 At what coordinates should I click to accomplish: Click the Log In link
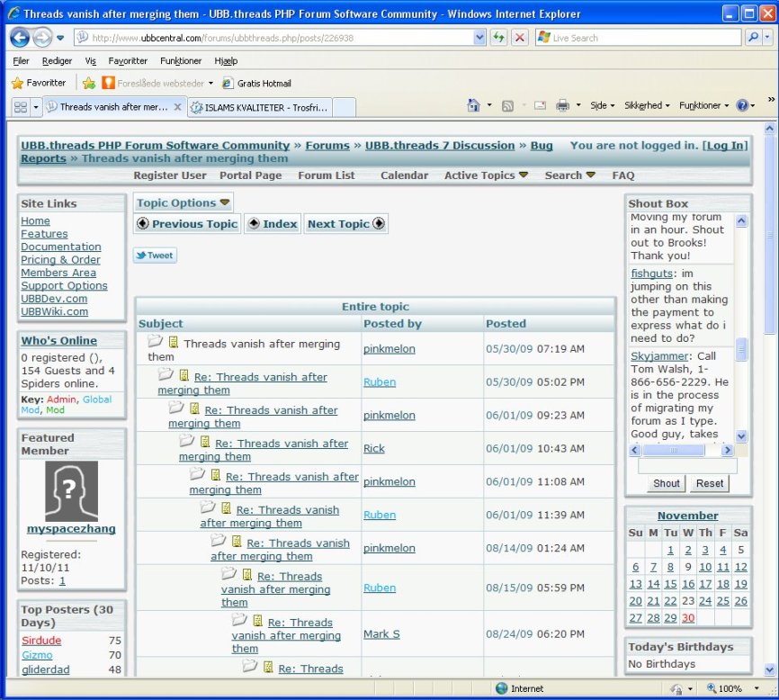(x=725, y=146)
